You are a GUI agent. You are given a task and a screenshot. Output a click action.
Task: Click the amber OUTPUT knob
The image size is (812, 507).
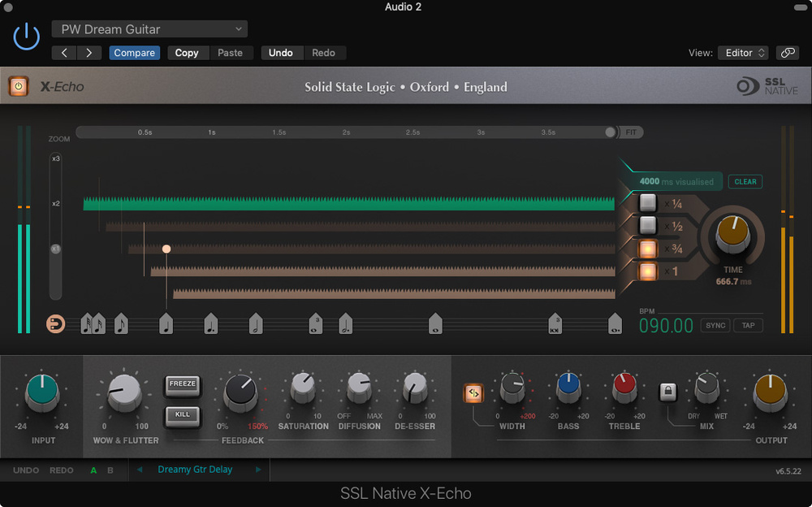[x=771, y=392]
